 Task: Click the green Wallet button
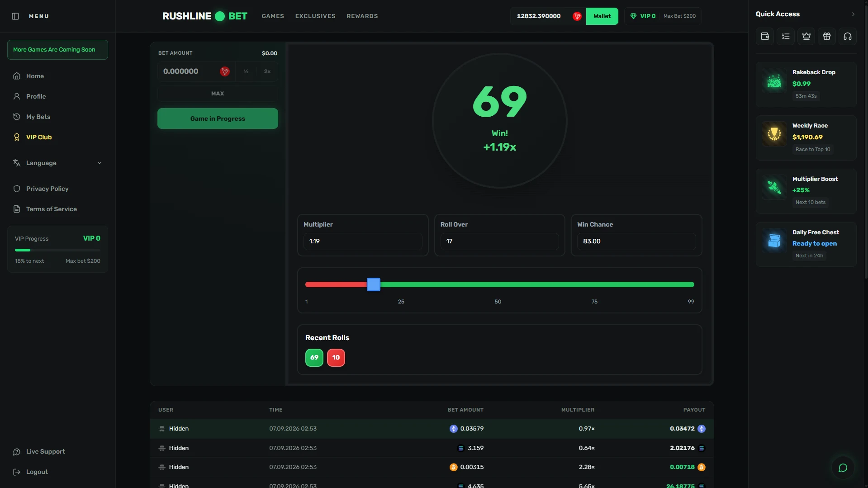602,16
